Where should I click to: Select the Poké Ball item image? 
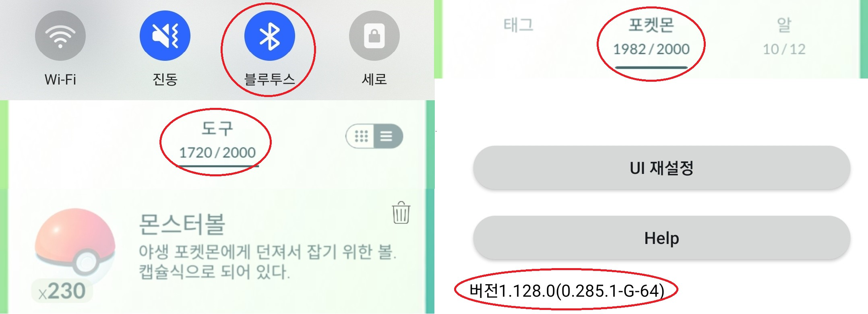tap(75, 242)
